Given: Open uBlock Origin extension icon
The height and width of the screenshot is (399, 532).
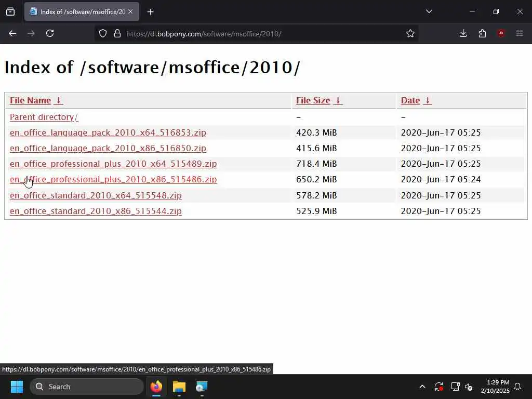Looking at the screenshot, I should click(x=501, y=33).
